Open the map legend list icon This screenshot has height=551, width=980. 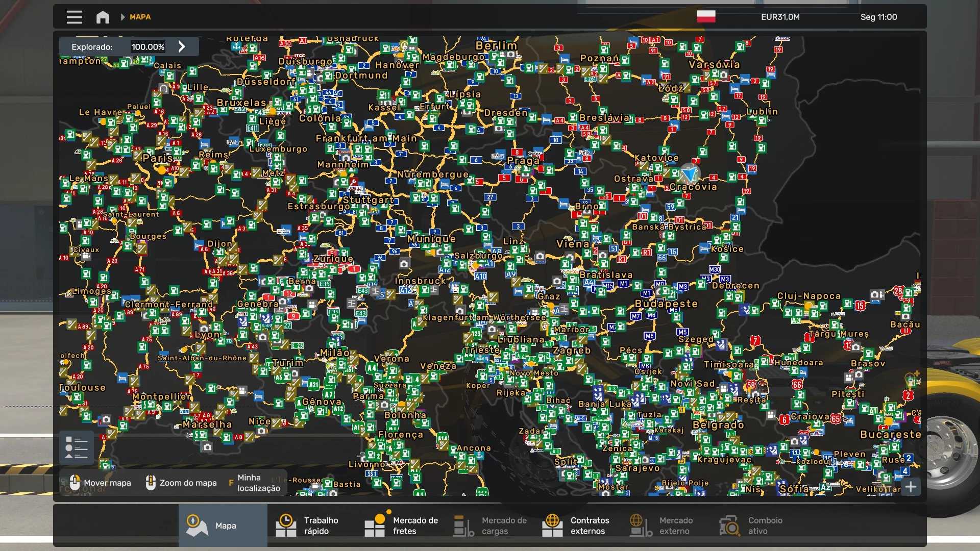[77, 447]
